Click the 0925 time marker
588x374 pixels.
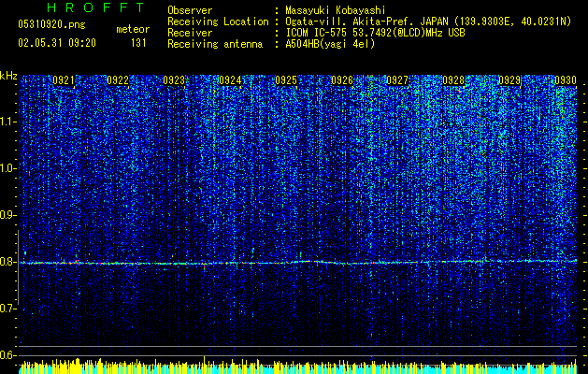[x=286, y=80]
